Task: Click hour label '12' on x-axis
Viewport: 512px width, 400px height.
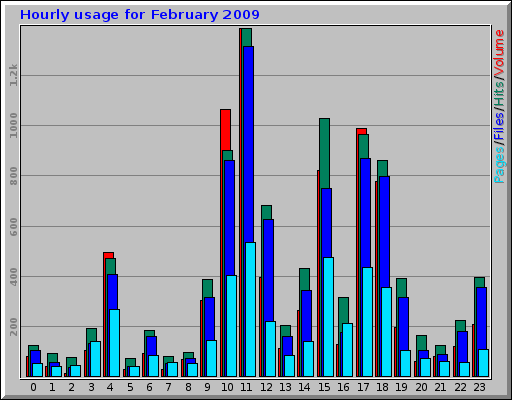Action: tap(266, 387)
